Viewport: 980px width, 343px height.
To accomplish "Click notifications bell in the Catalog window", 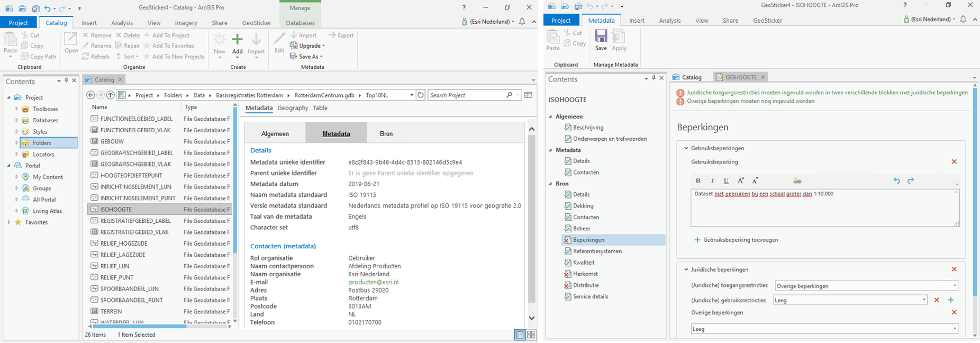I will [x=522, y=22].
